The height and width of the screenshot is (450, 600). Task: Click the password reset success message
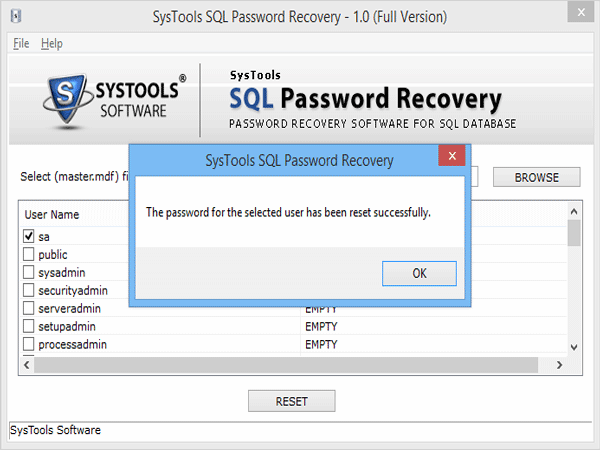pyautogui.click(x=288, y=212)
